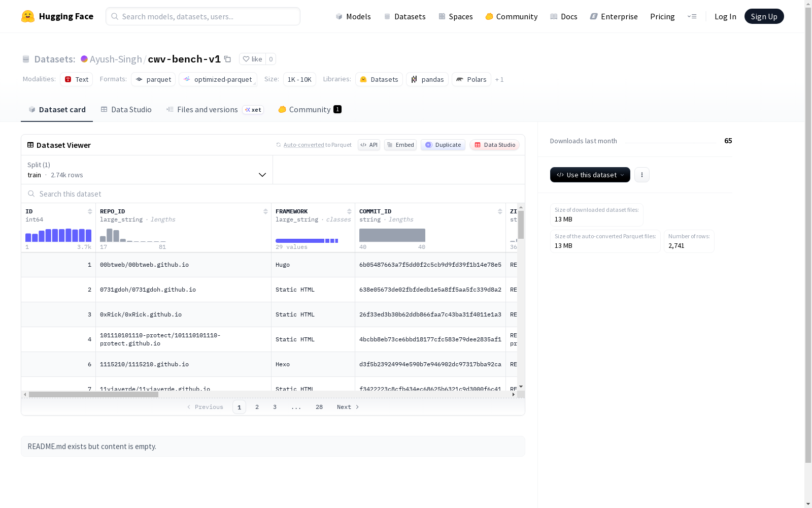Click the table vertical scrollbar thumb

(521, 225)
